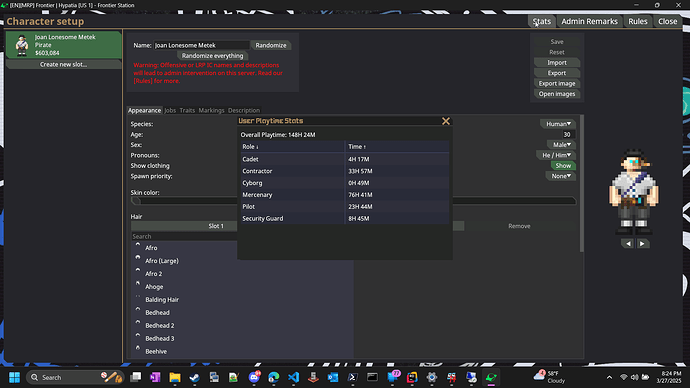Open the Human species dropdown

tap(558, 124)
